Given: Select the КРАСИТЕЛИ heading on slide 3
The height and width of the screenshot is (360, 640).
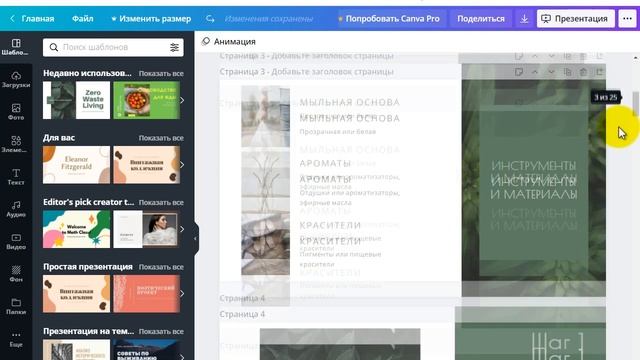Looking at the screenshot, I should 330,241.
